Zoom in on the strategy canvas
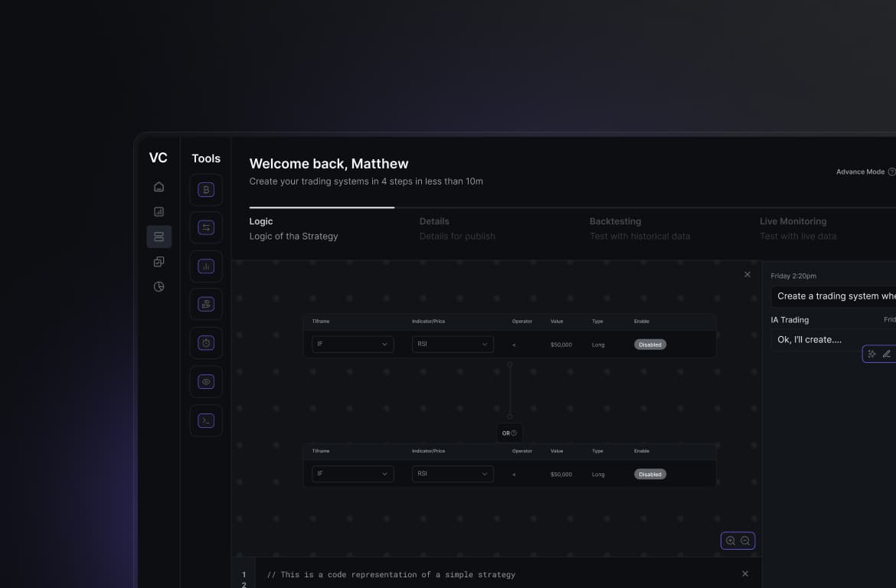This screenshot has width=896, height=588. tap(731, 541)
